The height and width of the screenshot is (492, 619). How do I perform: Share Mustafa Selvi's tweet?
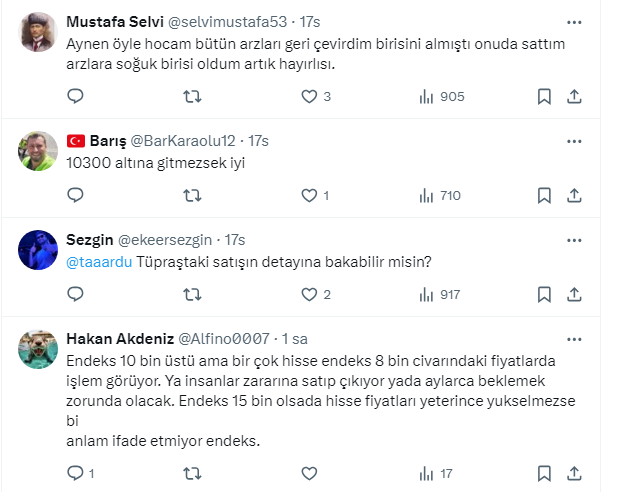click(x=574, y=96)
